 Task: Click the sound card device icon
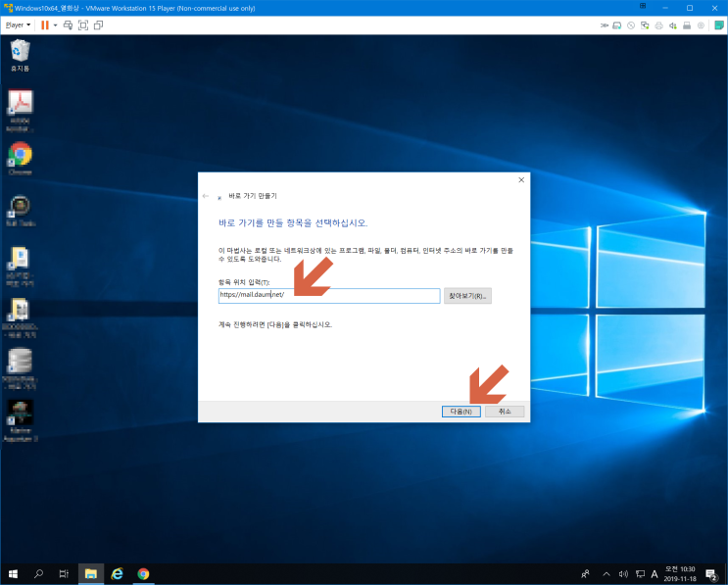(x=673, y=25)
